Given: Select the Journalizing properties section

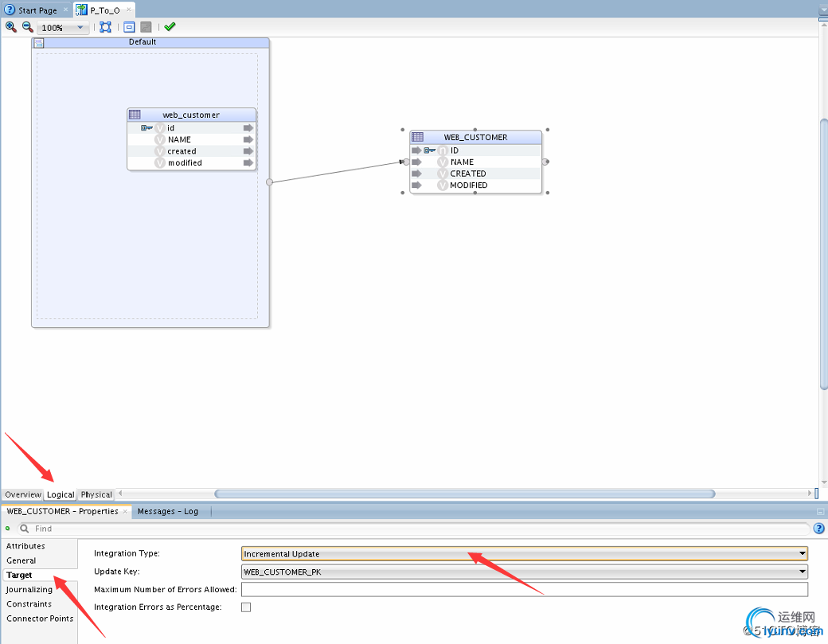Looking at the screenshot, I should [29, 590].
